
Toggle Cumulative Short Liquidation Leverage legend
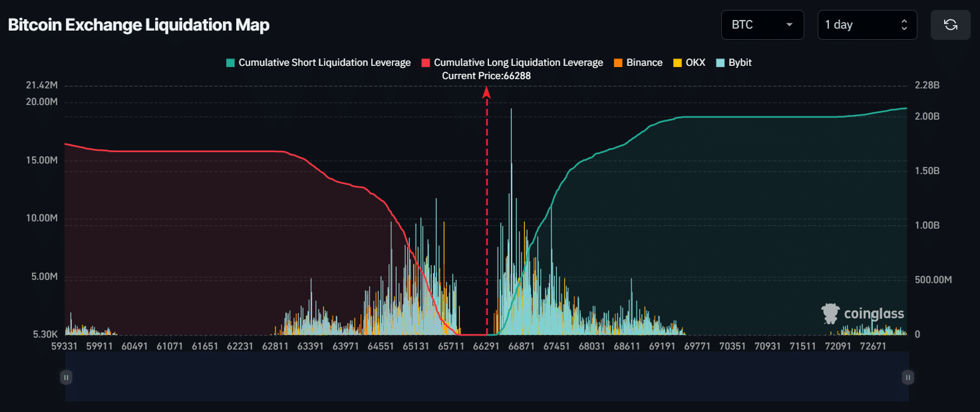click(x=318, y=62)
